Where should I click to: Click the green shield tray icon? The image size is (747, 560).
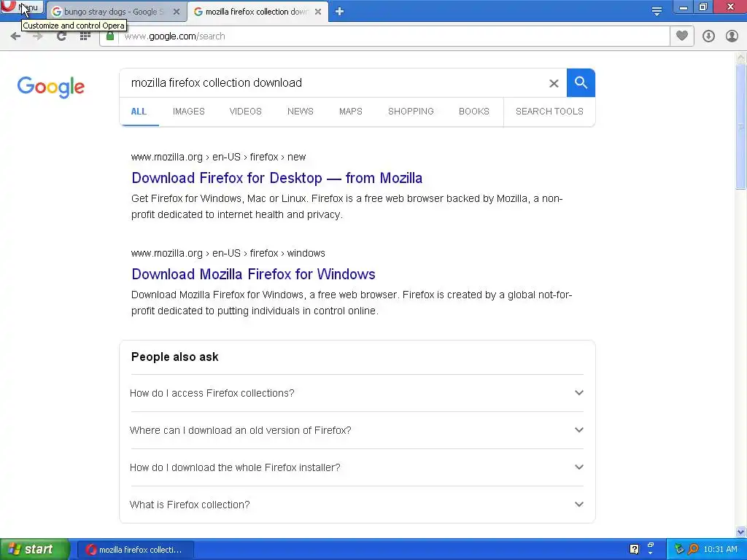[679, 550]
